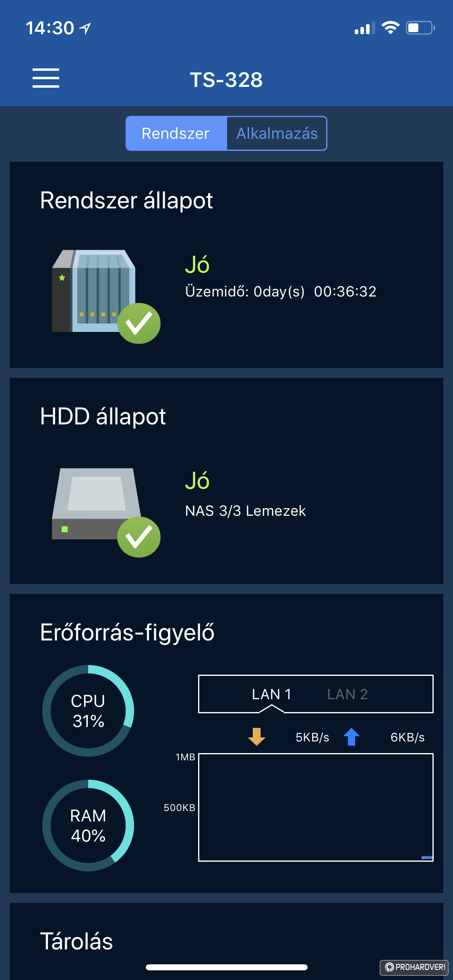Open the Erőforrás-figyelő heading
This screenshot has width=453, height=980.
click(127, 632)
